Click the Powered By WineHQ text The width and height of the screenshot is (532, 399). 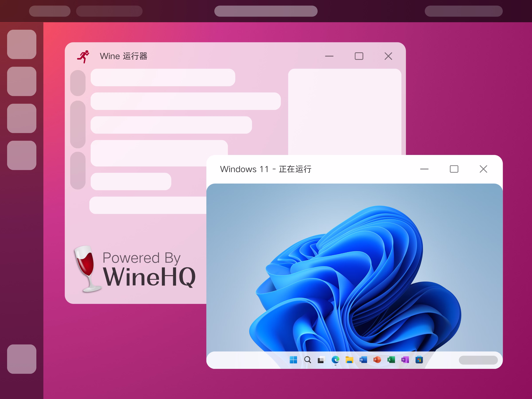[x=149, y=269]
